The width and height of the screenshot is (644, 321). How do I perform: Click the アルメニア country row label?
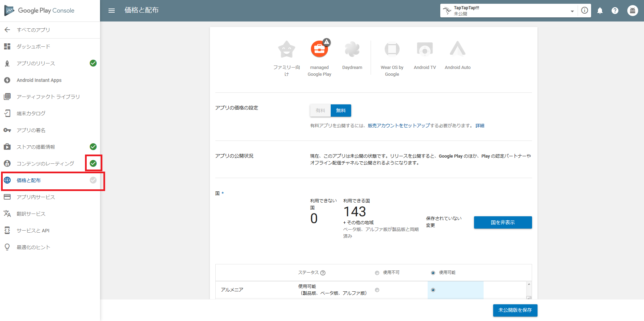(x=232, y=290)
